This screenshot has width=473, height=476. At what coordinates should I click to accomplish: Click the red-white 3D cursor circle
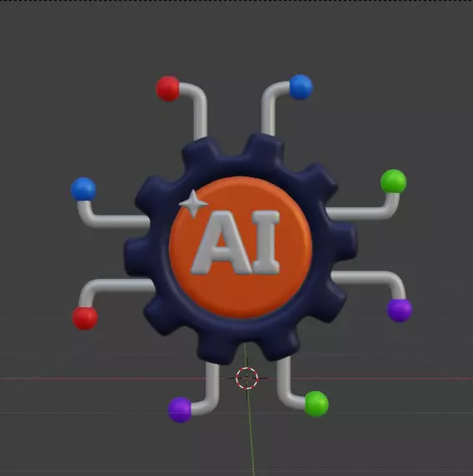pyautogui.click(x=247, y=378)
